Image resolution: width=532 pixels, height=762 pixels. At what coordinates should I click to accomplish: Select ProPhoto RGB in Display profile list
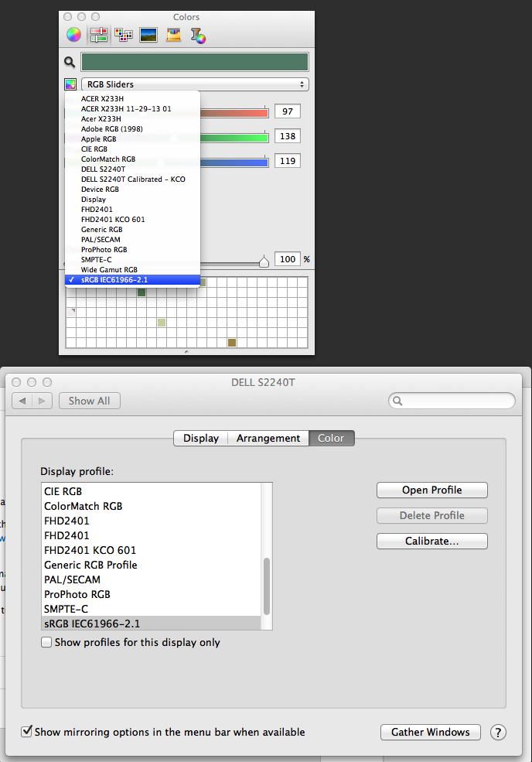coord(152,594)
